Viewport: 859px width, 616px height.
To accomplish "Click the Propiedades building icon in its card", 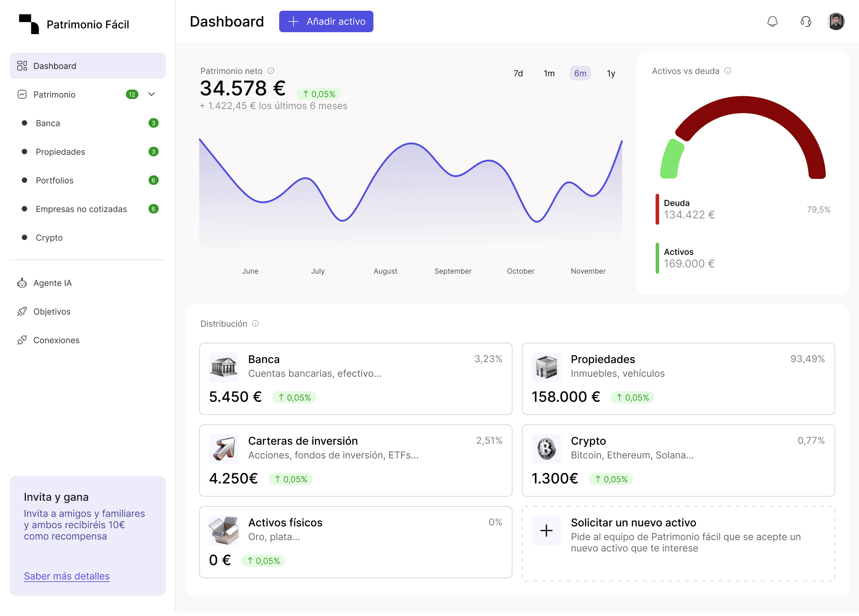I will (546, 367).
